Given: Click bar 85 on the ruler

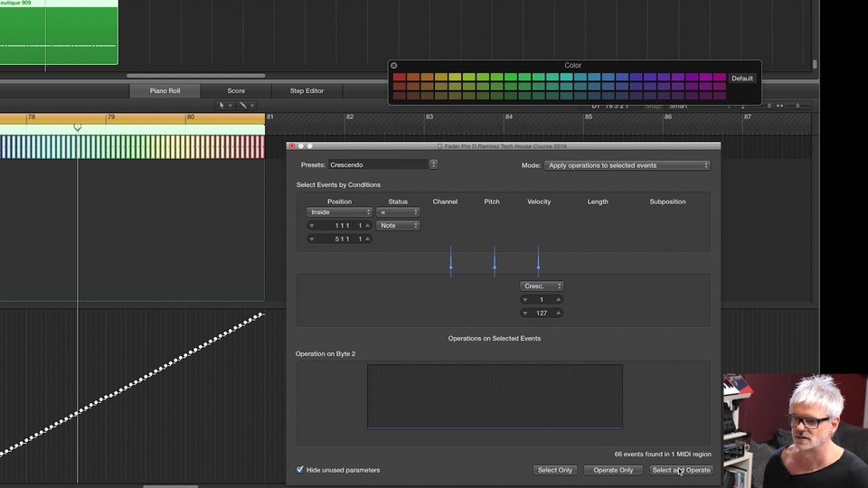Looking at the screenshot, I should 589,117.
